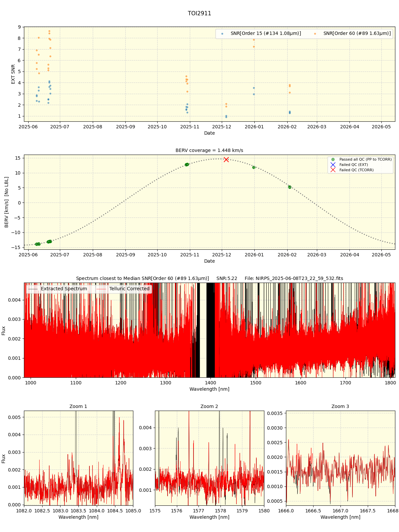399x532 pixels.
Task: Click the red X Failed QC (TCORR) legend marker
Action: click(x=333, y=170)
